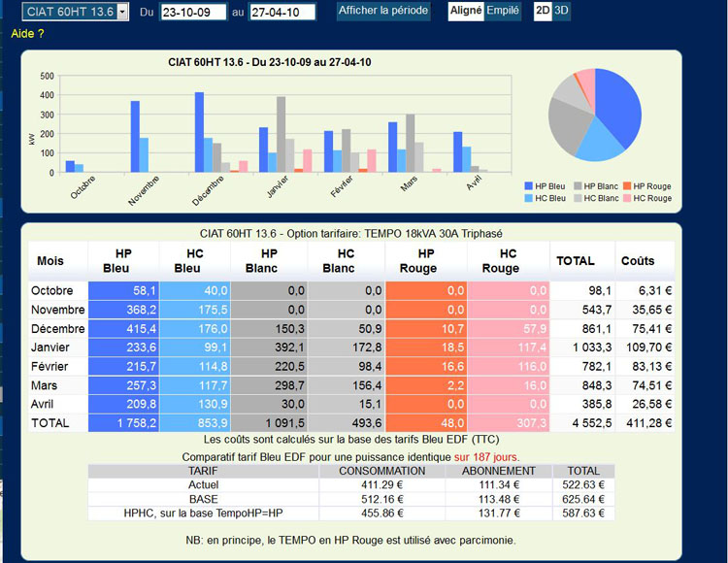Image resolution: width=728 pixels, height=563 pixels.
Task: Click the end date field 27-04-10
Action: 282,12
